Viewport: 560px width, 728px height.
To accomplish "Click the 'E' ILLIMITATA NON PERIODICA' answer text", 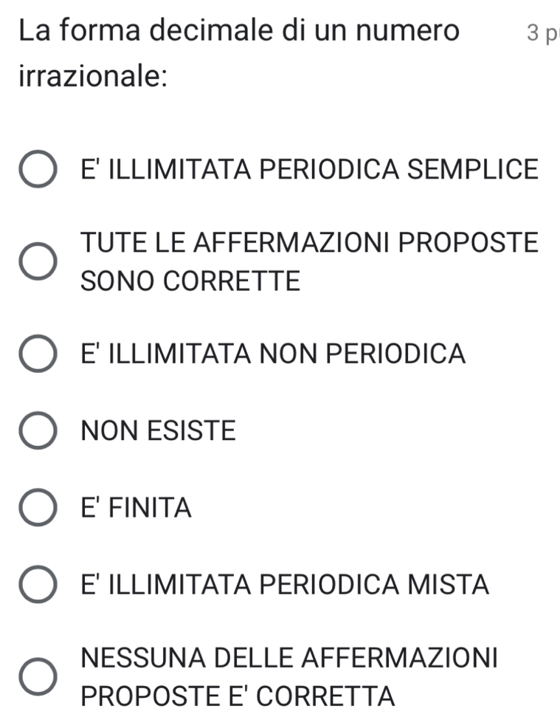I will (274, 354).
